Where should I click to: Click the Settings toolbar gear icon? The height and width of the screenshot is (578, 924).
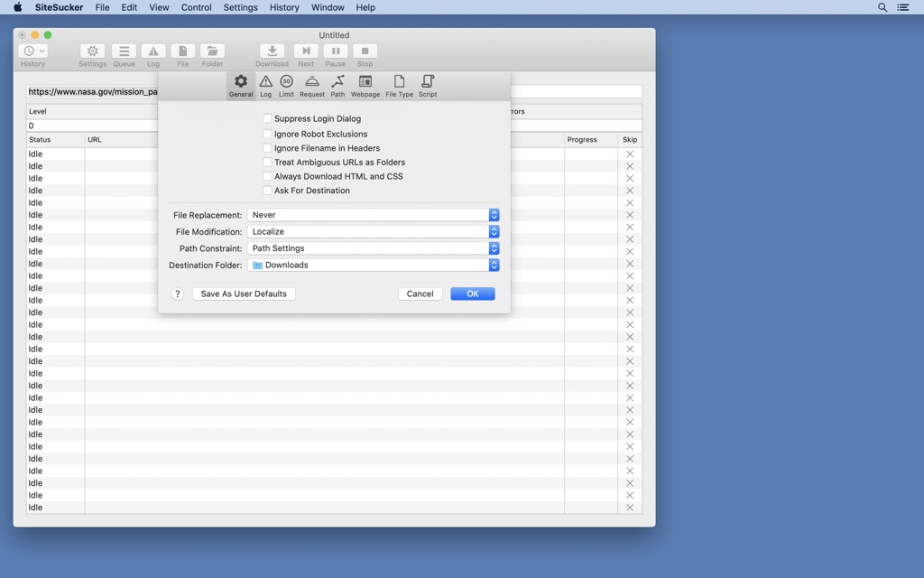click(93, 51)
